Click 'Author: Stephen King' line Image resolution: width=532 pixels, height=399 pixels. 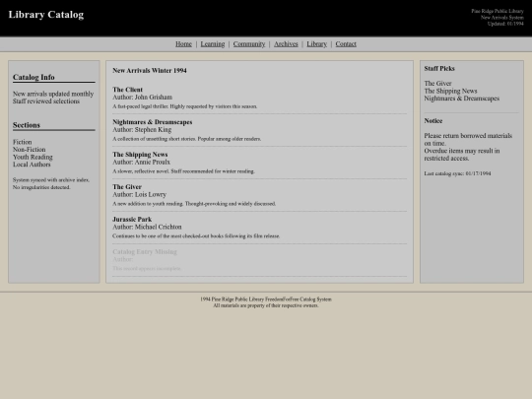[x=142, y=130]
